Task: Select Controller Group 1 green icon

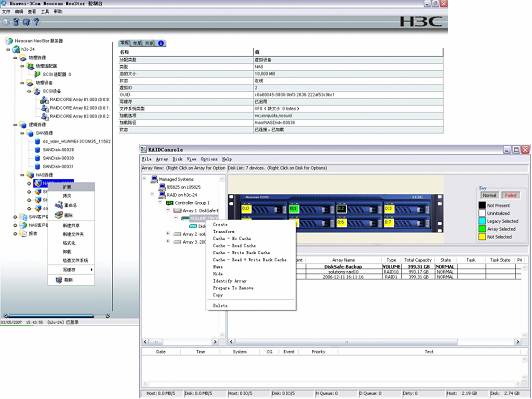Action: [169, 203]
